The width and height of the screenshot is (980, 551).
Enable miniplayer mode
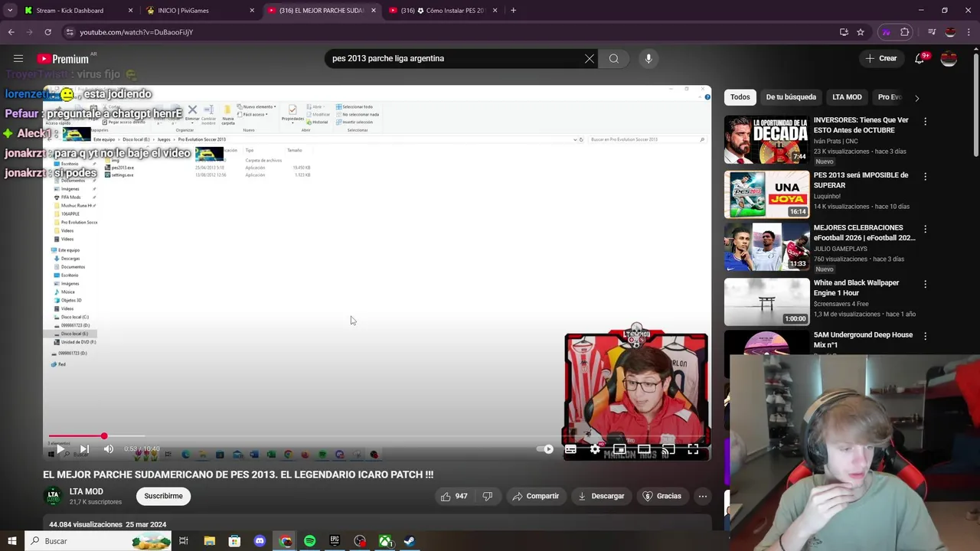(619, 449)
